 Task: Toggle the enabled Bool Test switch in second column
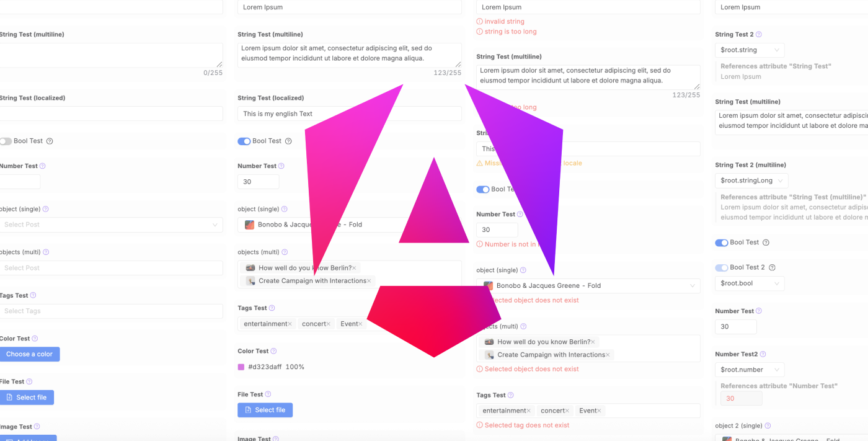244,141
